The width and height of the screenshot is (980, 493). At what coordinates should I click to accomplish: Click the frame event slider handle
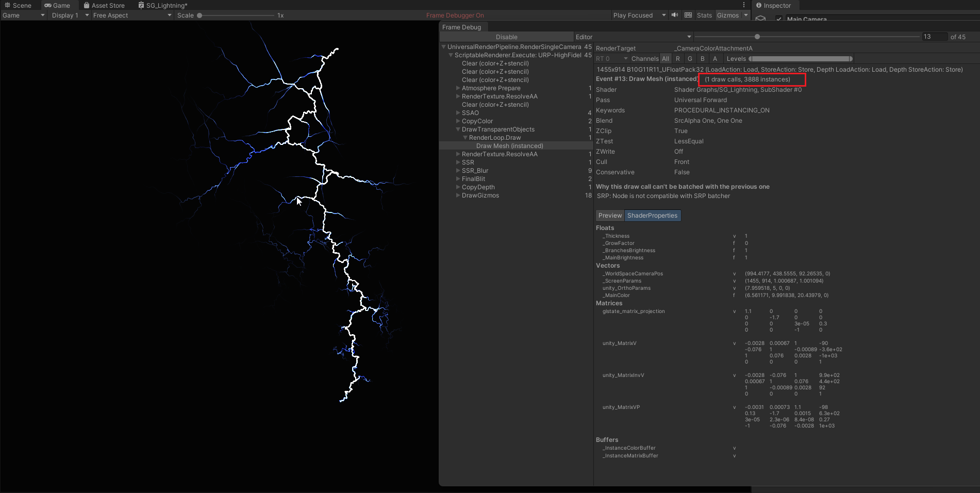(x=757, y=37)
